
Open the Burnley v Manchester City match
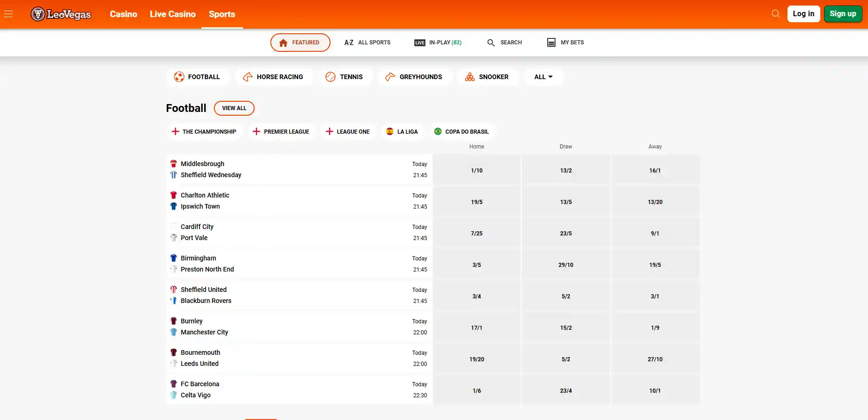[x=300, y=327]
